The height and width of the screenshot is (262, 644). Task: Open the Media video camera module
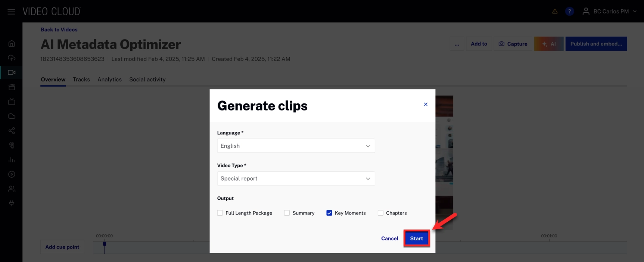[12, 72]
